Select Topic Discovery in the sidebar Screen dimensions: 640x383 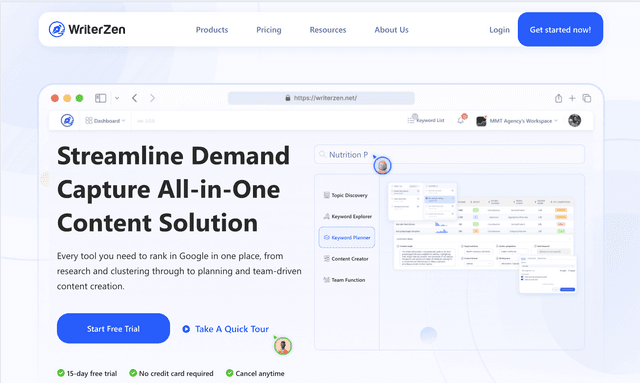(x=346, y=195)
